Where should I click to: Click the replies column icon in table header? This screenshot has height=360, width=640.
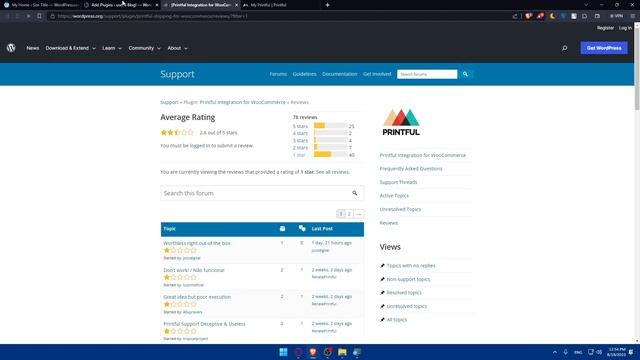click(302, 229)
